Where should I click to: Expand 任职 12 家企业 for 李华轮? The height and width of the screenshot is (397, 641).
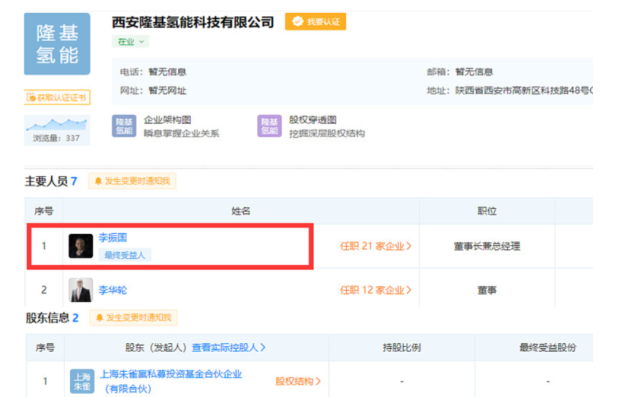pos(376,290)
